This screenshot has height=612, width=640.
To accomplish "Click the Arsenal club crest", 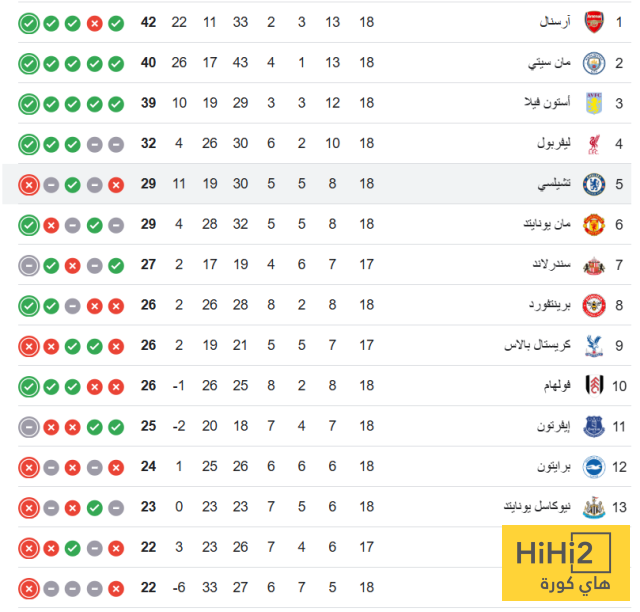I will point(594,22).
